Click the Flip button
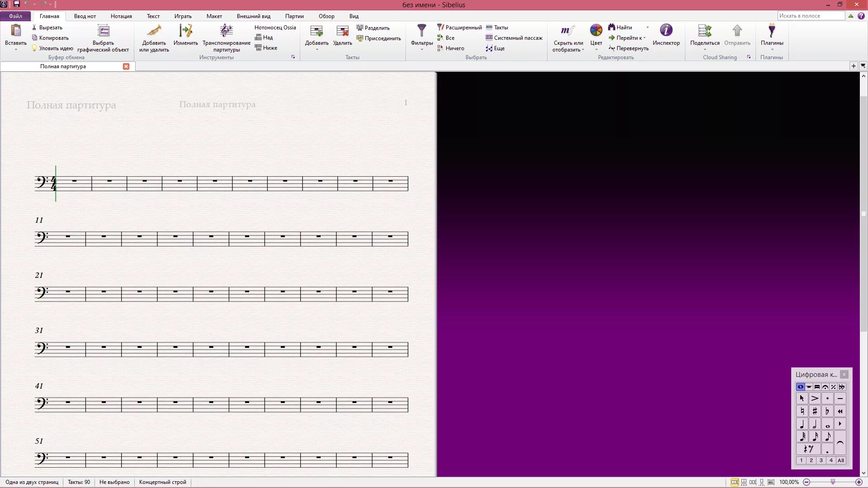This screenshot has height=488, width=868. [628, 48]
